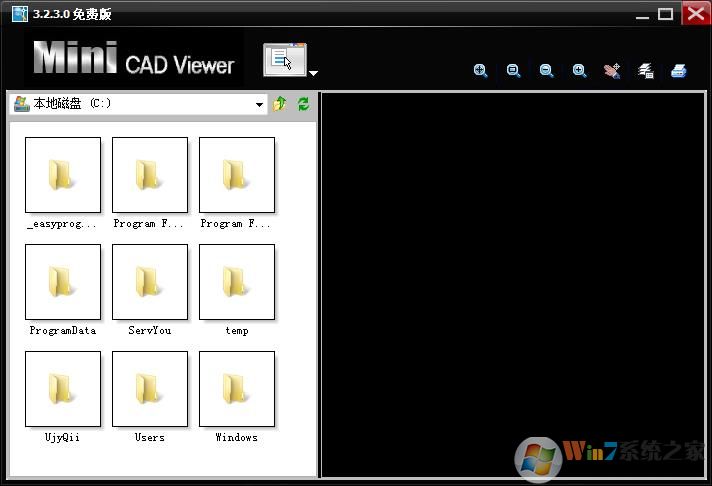Open the layers manager icon
Screen dimensions: 712x486
(646, 71)
